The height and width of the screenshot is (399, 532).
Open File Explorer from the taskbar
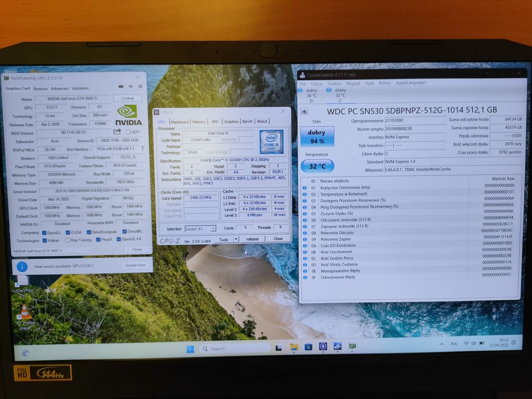click(294, 347)
